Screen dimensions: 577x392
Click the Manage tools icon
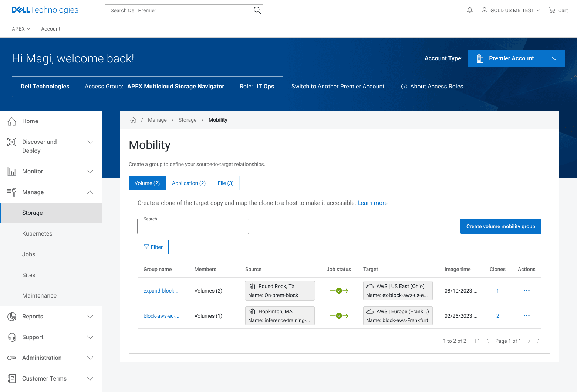pyautogui.click(x=12, y=192)
